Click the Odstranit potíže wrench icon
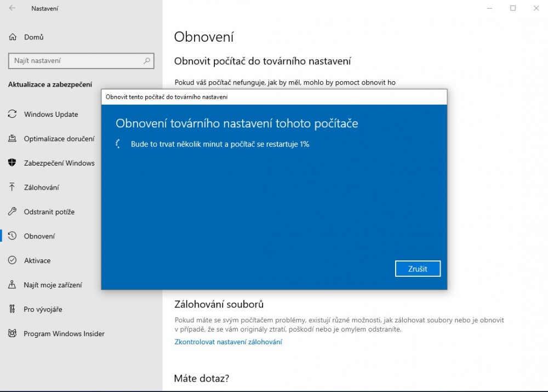The height and width of the screenshot is (392, 548). pos(12,212)
